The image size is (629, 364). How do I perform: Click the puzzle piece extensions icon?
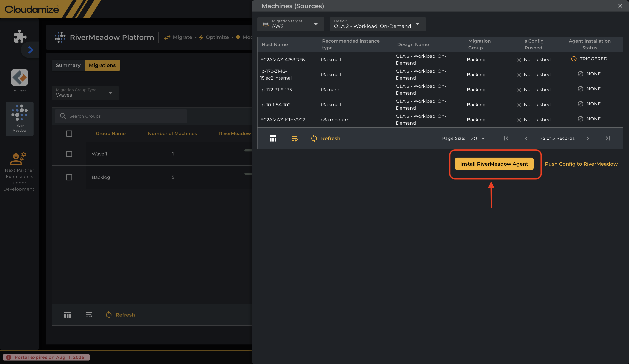tap(20, 37)
